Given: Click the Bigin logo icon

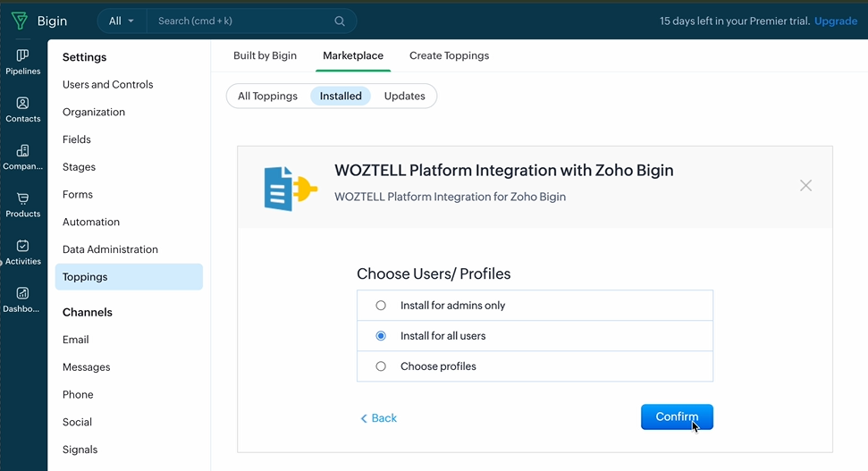Looking at the screenshot, I should pyautogui.click(x=19, y=21).
